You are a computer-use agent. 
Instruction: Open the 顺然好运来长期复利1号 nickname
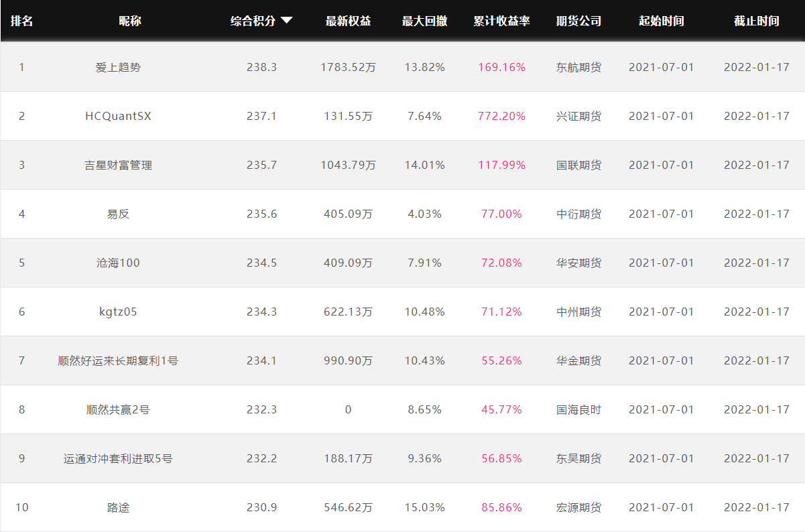(x=118, y=360)
